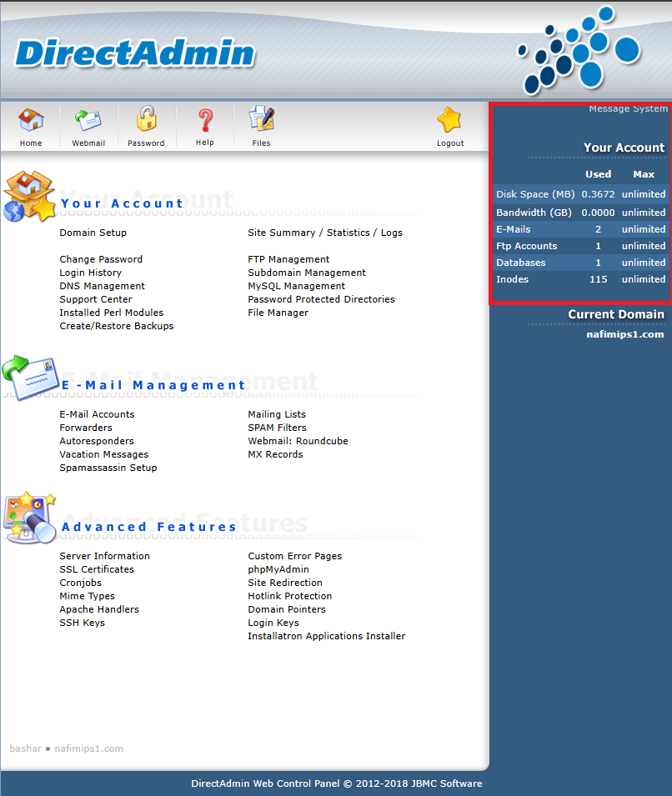Viewport: 672px width, 796px height.
Task: Click the Advanced Features monitor icon
Action: coord(29,518)
